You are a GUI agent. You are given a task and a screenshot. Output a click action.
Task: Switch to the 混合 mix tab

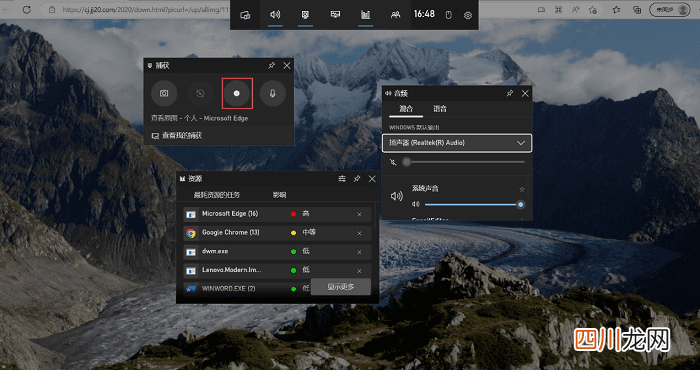(406, 109)
